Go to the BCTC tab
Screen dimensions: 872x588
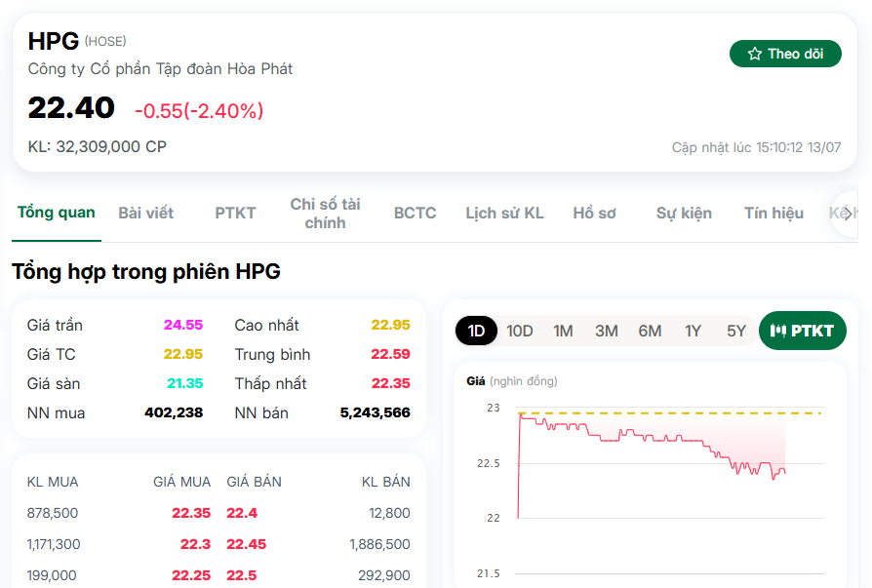415,213
